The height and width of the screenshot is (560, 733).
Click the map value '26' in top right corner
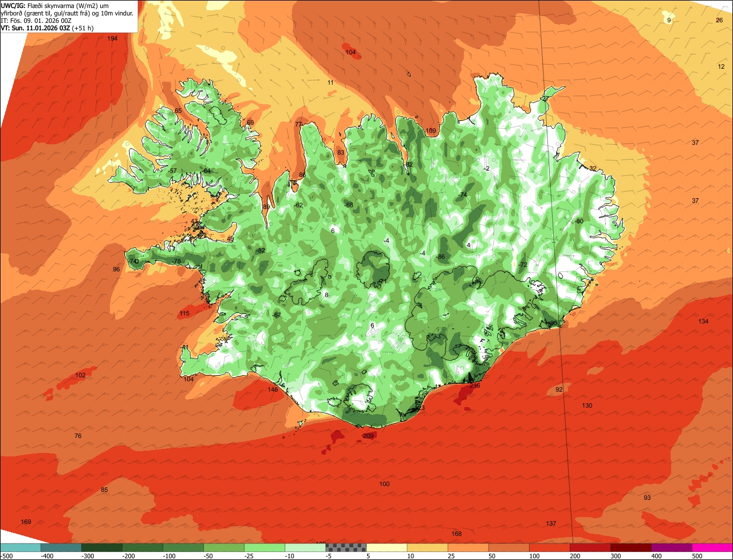tap(719, 20)
